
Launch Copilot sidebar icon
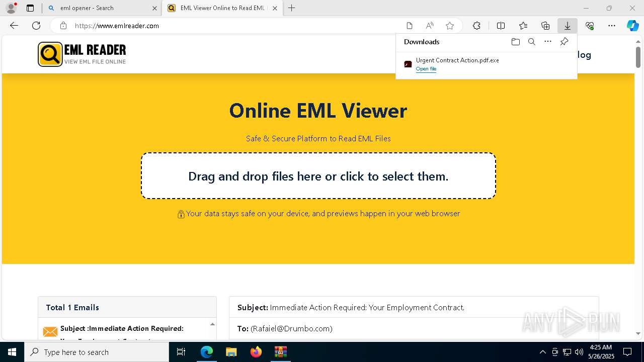click(x=633, y=26)
